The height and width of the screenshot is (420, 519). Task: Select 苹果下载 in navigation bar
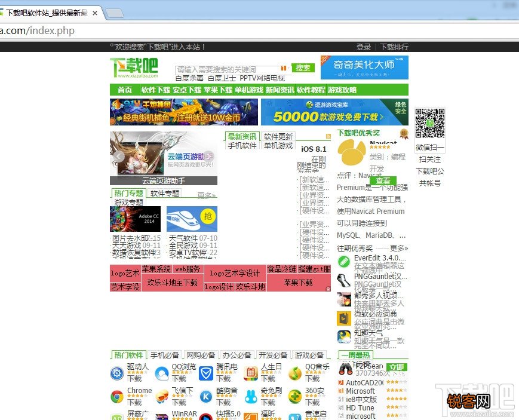pyautogui.click(x=218, y=90)
